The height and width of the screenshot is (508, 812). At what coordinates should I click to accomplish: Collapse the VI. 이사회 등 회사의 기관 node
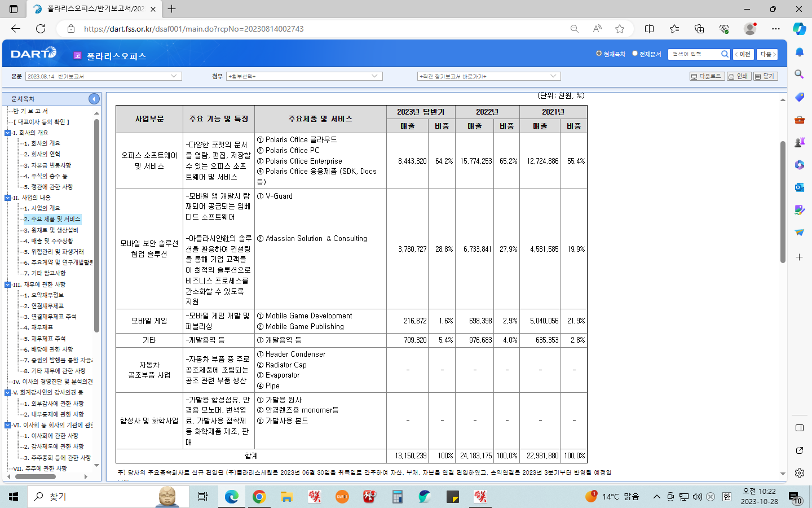[7, 425]
